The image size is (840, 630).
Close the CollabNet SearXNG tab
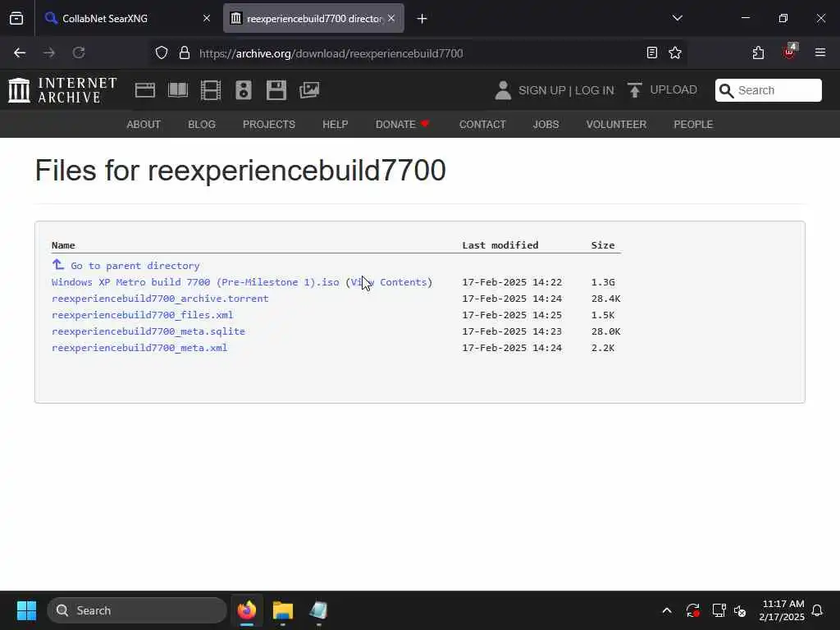[207, 18]
